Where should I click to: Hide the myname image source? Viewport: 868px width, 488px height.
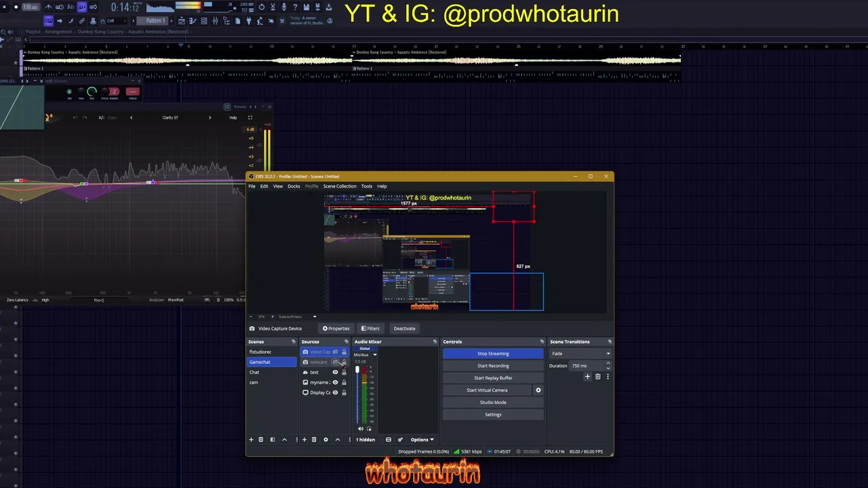pyautogui.click(x=335, y=383)
